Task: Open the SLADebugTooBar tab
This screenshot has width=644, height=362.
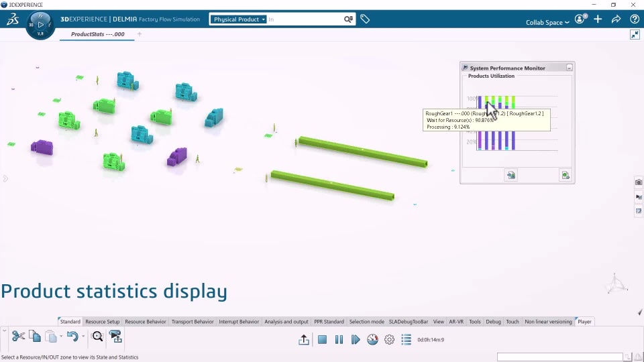Action: [x=409, y=322]
